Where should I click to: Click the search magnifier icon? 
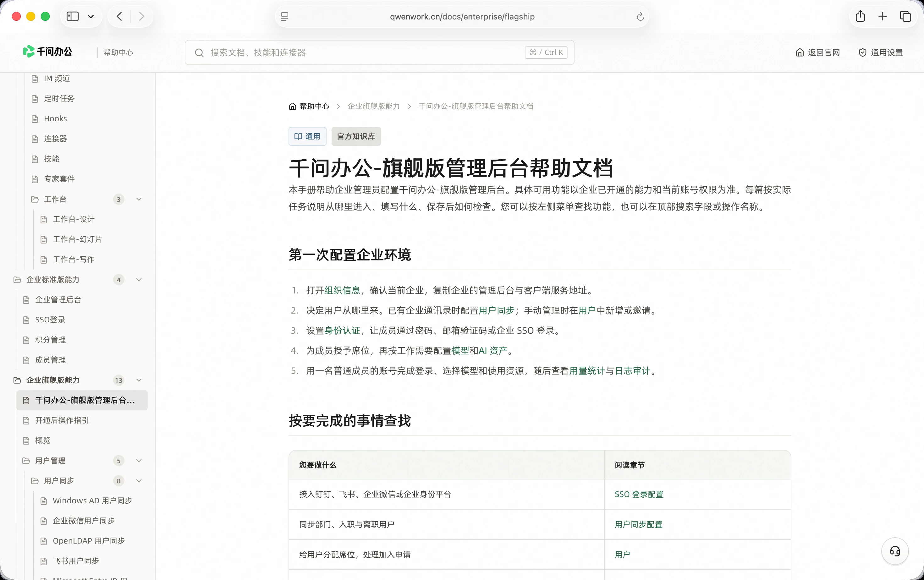199,52
